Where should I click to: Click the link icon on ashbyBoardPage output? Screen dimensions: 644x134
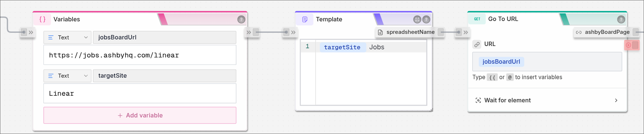tap(579, 32)
